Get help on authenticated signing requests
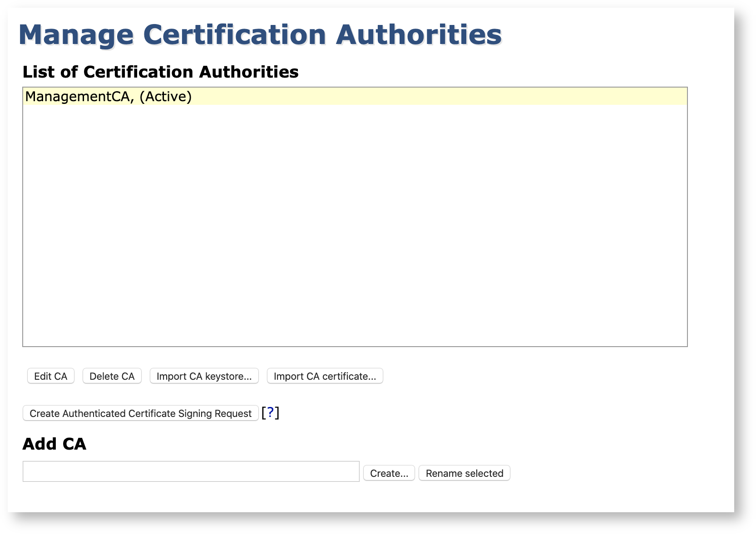The width and height of the screenshot is (756, 534). (270, 412)
